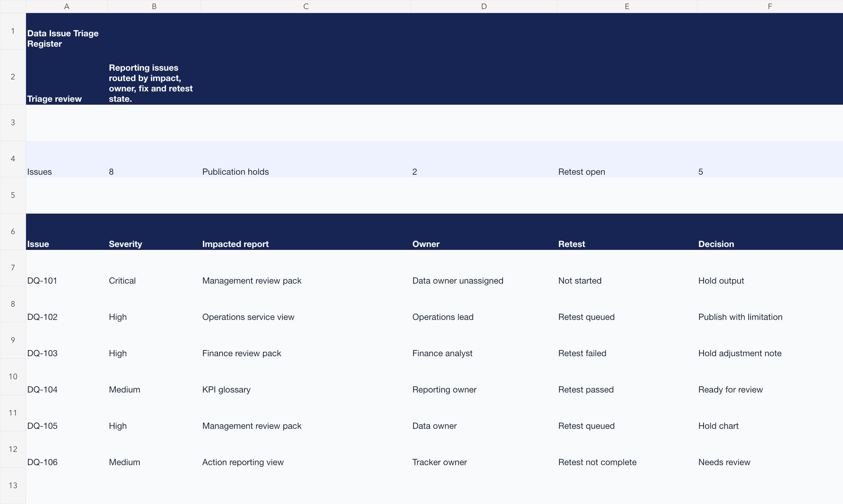Select the DQ-106 cell
843x504 pixels.
click(66, 450)
